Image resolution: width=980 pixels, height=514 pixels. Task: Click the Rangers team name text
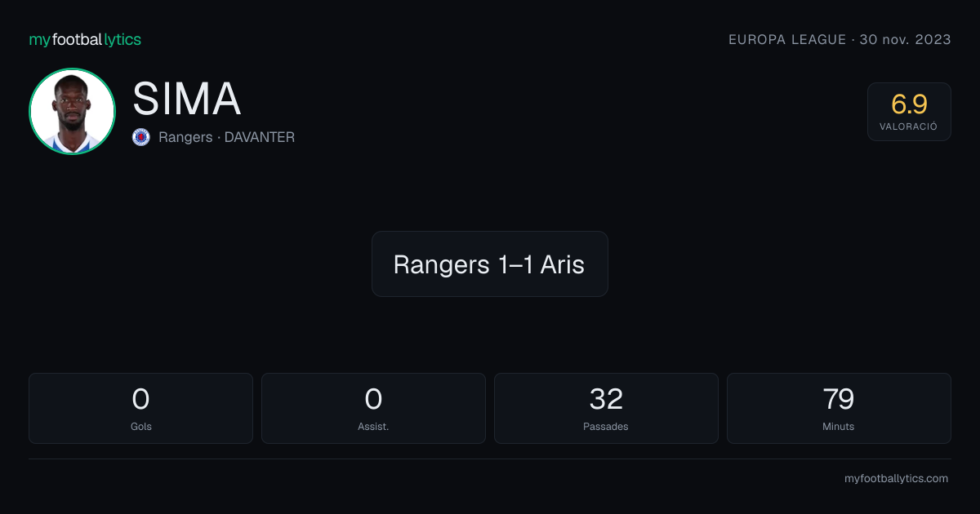[x=185, y=137]
